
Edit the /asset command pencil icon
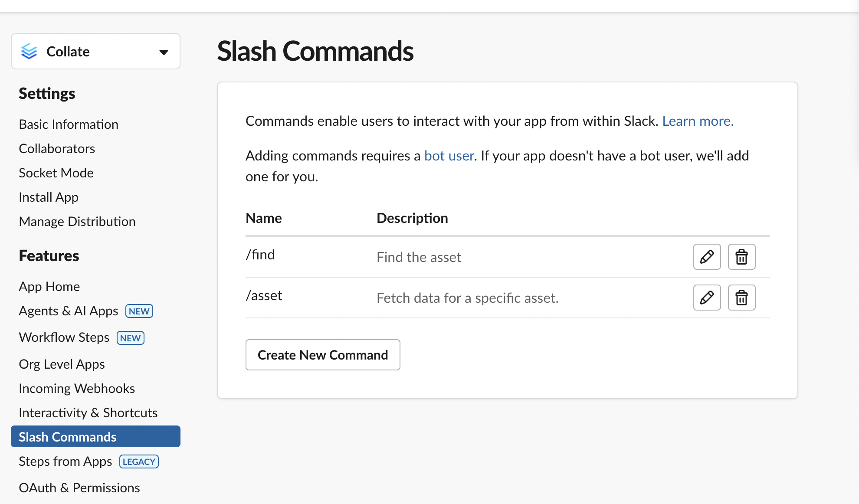[x=707, y=298]
